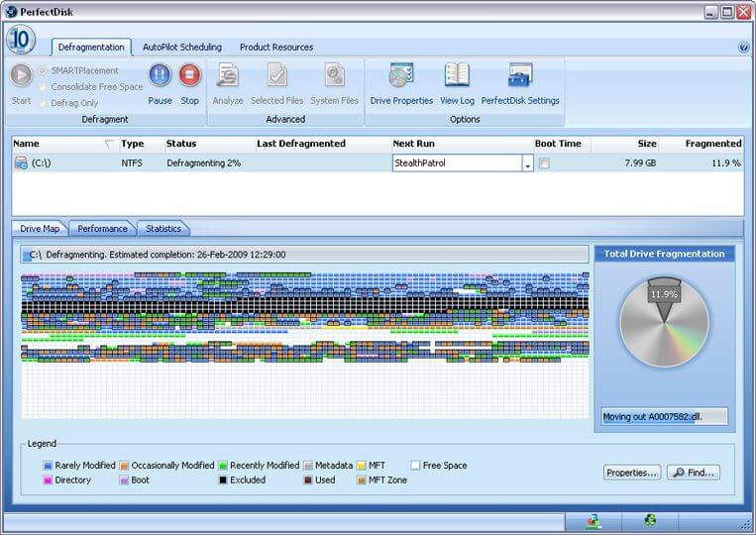Stop the running defrag

(189, 75)
